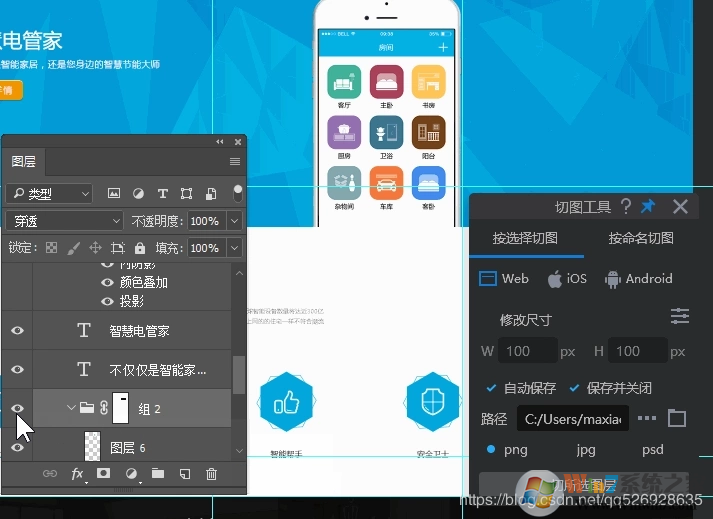
Task: Add a layer mask
Action: tap(103, 473)
